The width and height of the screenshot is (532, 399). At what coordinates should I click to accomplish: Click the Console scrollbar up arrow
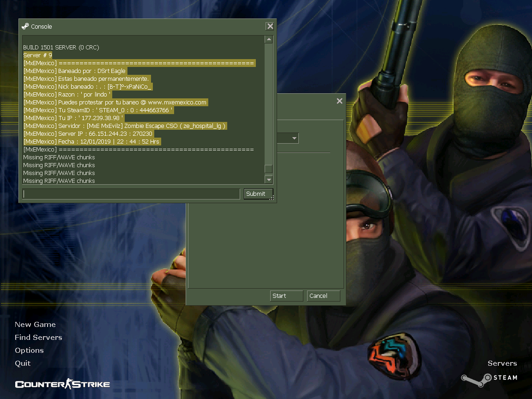(269, 39)
